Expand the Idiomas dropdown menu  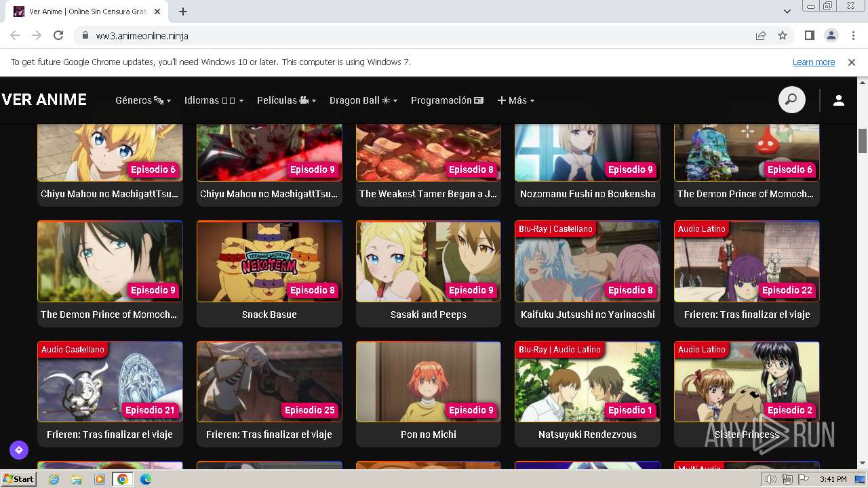tap(214, 100)
